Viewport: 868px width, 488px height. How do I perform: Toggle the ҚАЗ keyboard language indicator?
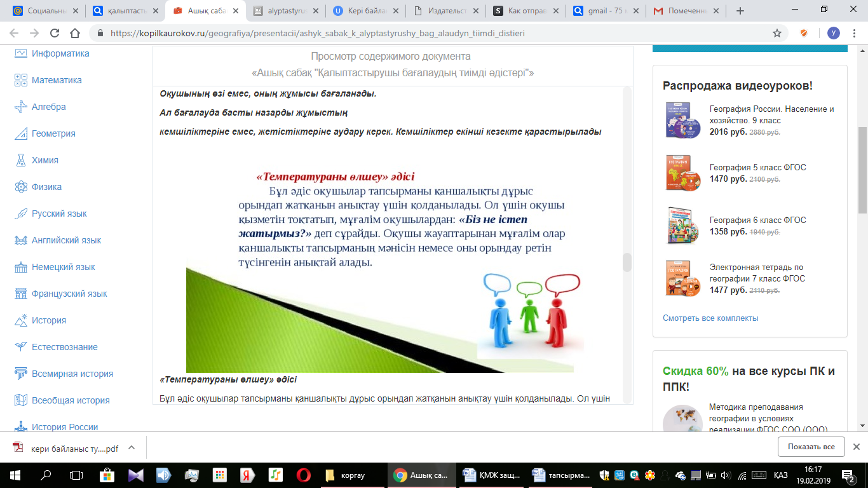(x=781, y=475)
